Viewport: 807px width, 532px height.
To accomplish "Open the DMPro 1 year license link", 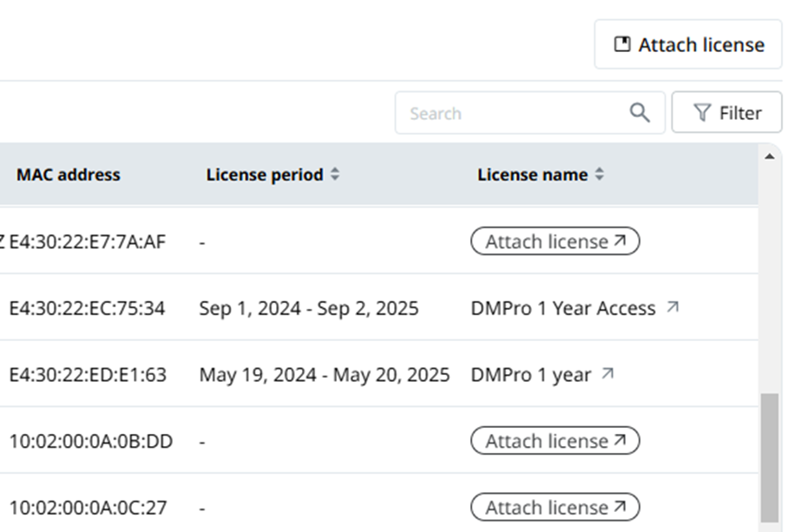I will [530, 375].
